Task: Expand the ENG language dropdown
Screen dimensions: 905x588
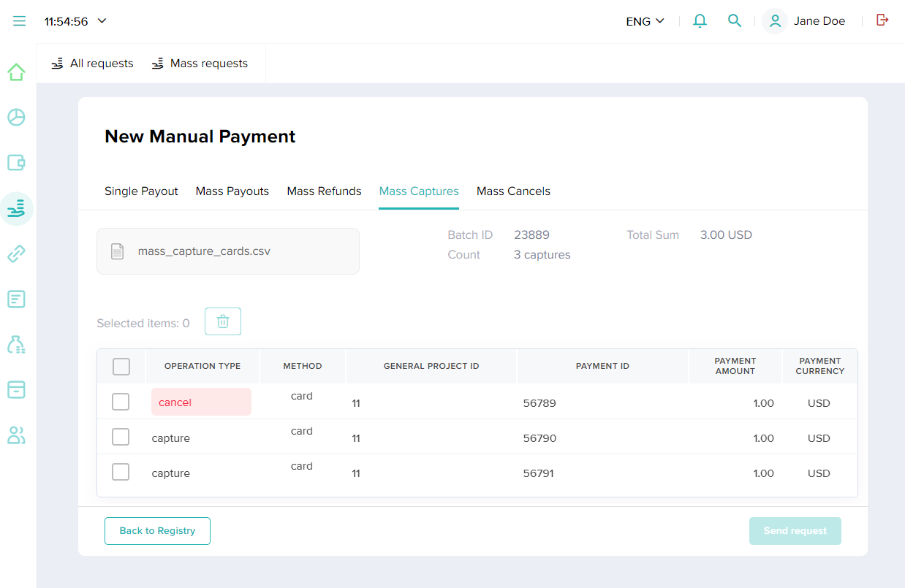Action: coord(645,21)
